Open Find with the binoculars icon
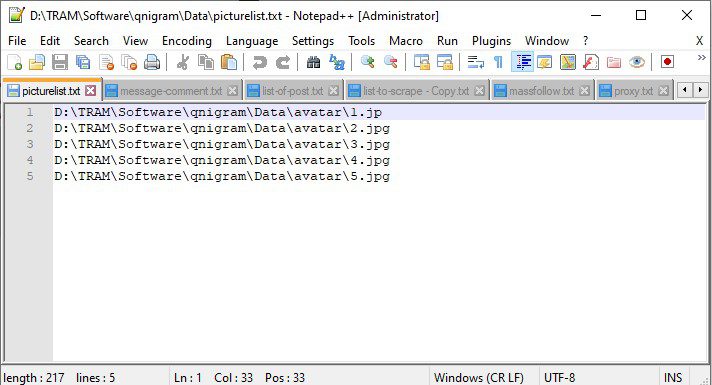The image size is (712, 385). (x=313, y=62)
